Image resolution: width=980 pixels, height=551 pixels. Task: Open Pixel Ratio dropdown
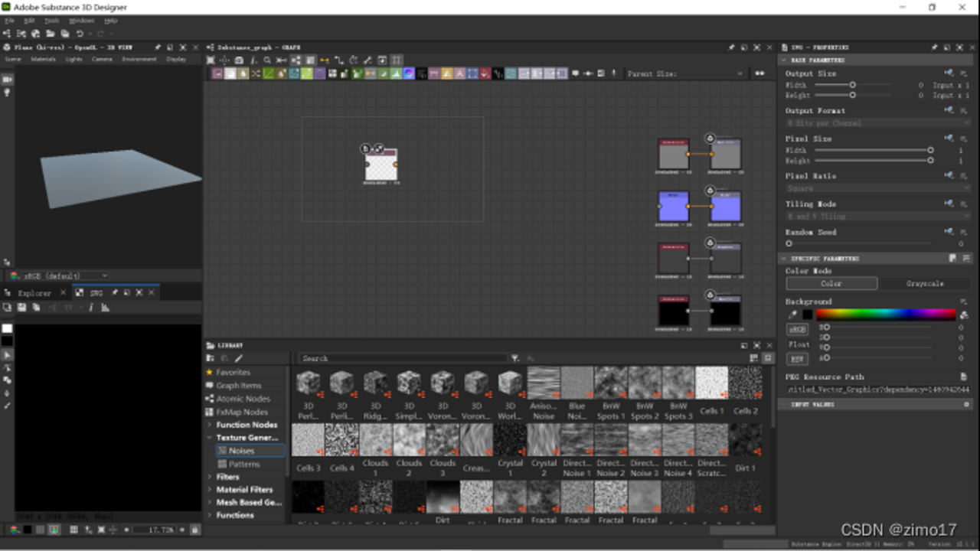pos(877,187)
